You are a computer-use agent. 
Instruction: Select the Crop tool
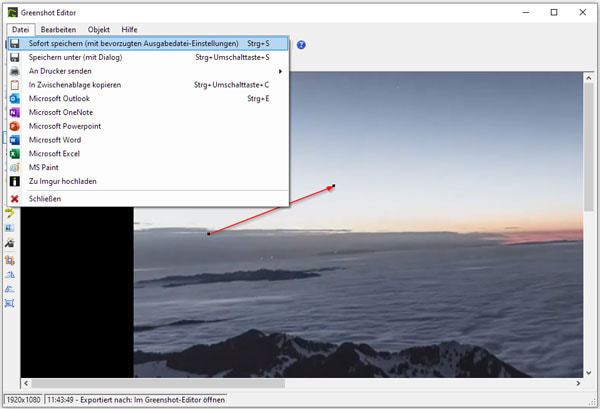tap(10, 261)
